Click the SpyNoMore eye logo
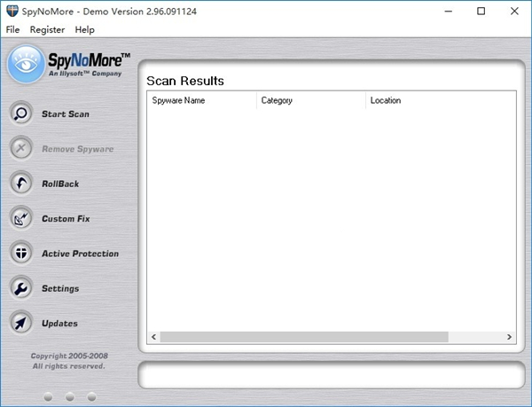 26,65
